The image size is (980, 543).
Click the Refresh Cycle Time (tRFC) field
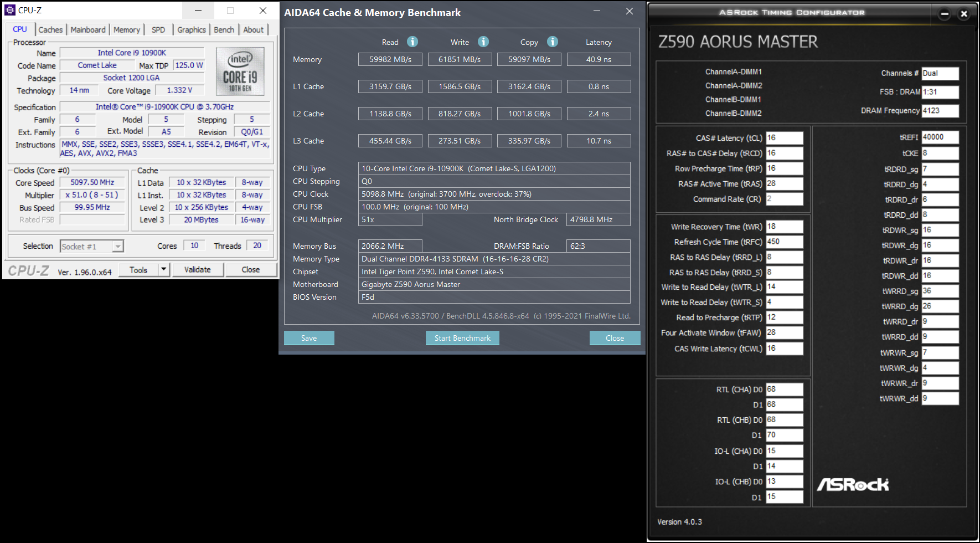coord(785,242)
